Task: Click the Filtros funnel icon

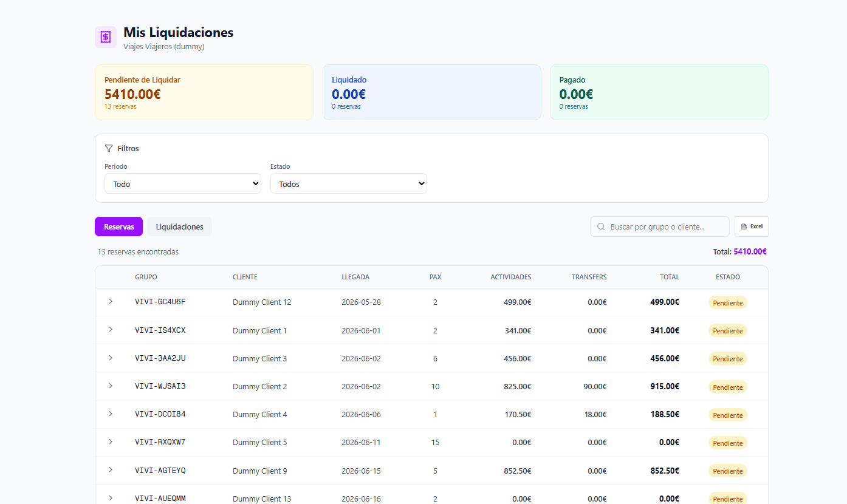Action: [x=109, y=148]
